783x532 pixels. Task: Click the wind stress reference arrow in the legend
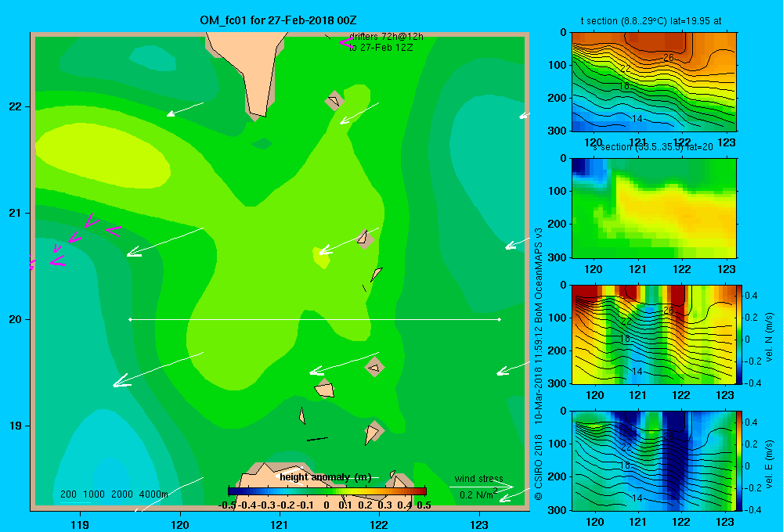click(x=482, y=487)
